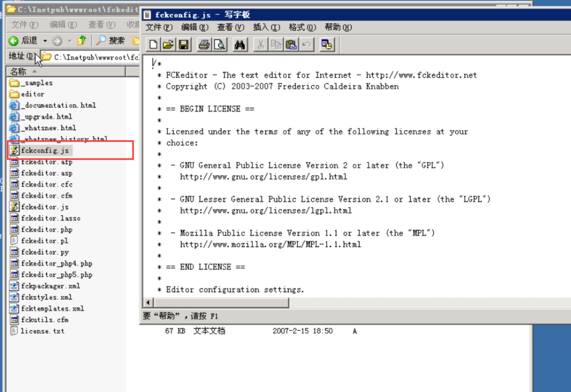Screen dimensions: 571x392
Task: Select the fckeditor.pl file icon
Action: (14, 241)
